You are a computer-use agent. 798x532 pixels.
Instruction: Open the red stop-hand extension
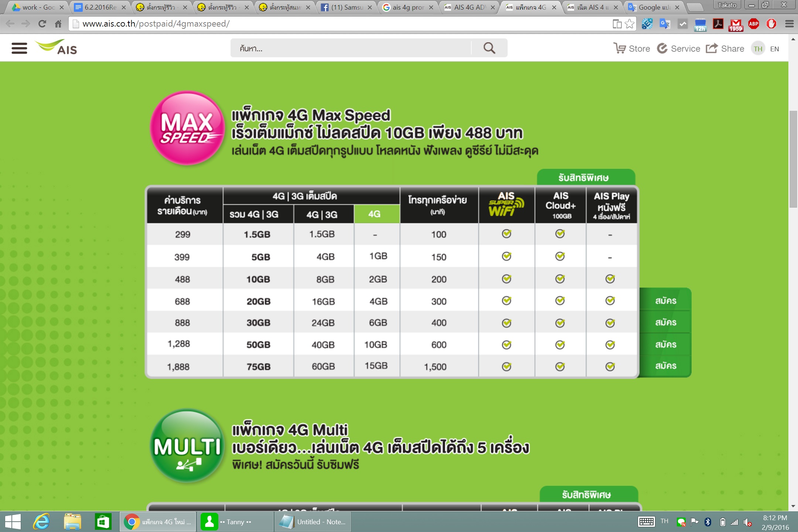(771, 24)
